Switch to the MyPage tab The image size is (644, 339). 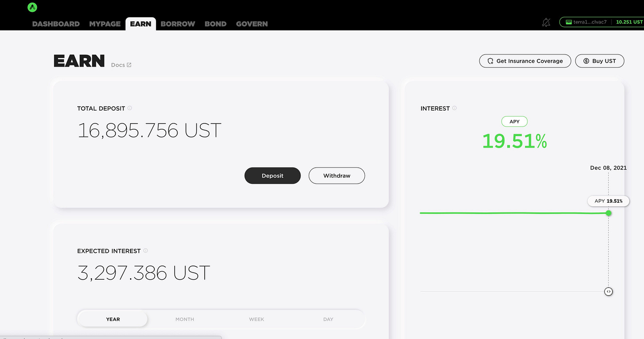click(105, 24)
